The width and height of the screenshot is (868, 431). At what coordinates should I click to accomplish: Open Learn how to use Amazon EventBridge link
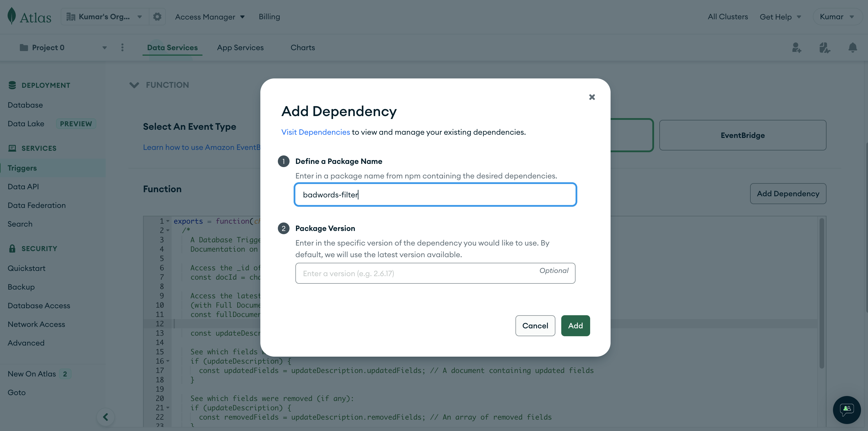point(201,147)
